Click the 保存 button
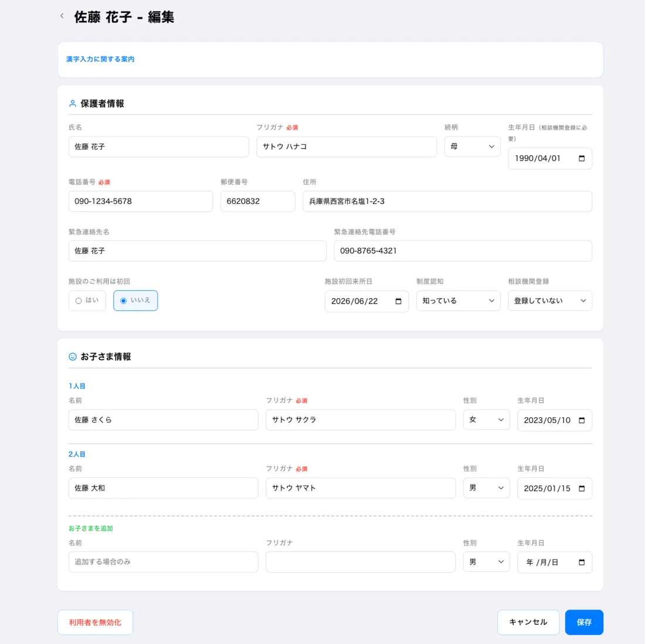645x644 pixels. click(584, 622)
